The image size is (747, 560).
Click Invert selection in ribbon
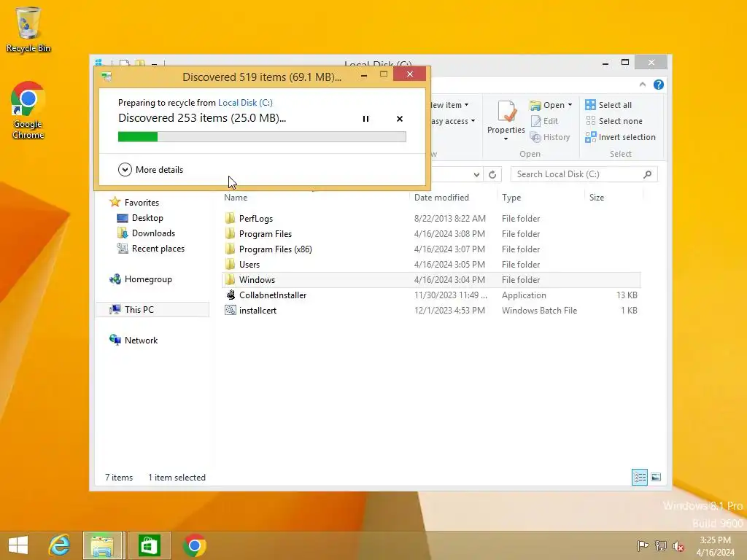coord(621,137)
